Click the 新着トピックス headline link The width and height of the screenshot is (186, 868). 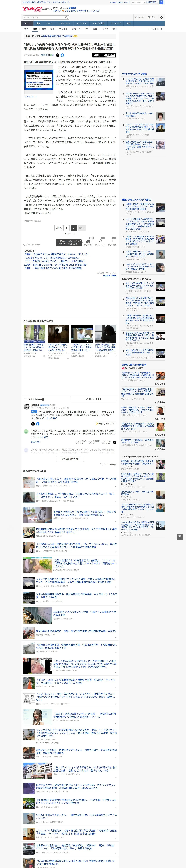tap(57, 36)
